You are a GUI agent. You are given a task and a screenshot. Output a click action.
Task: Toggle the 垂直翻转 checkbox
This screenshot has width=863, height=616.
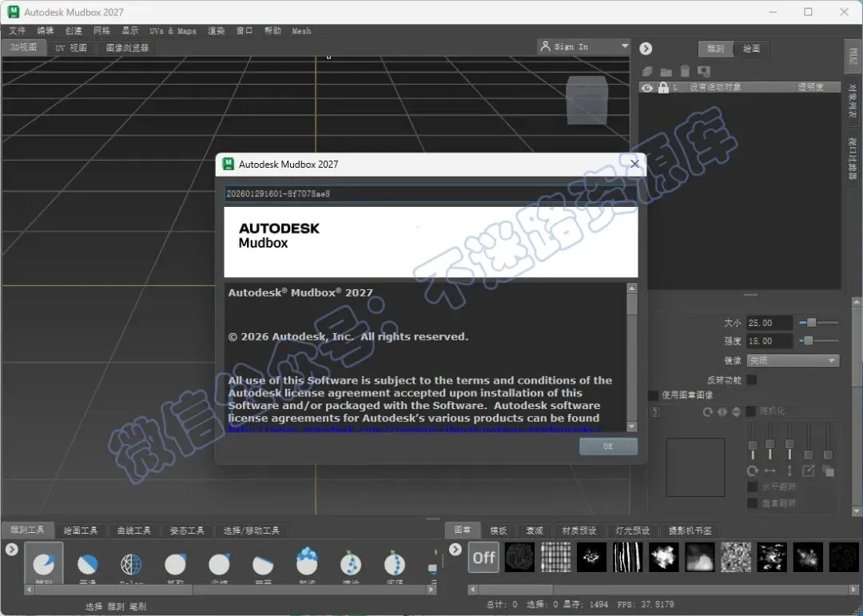click(x=753, y=503)
